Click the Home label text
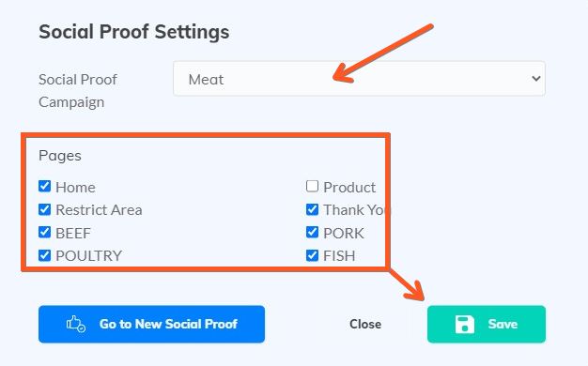This screenshot has height=366, width=588. tap(75, 188)
